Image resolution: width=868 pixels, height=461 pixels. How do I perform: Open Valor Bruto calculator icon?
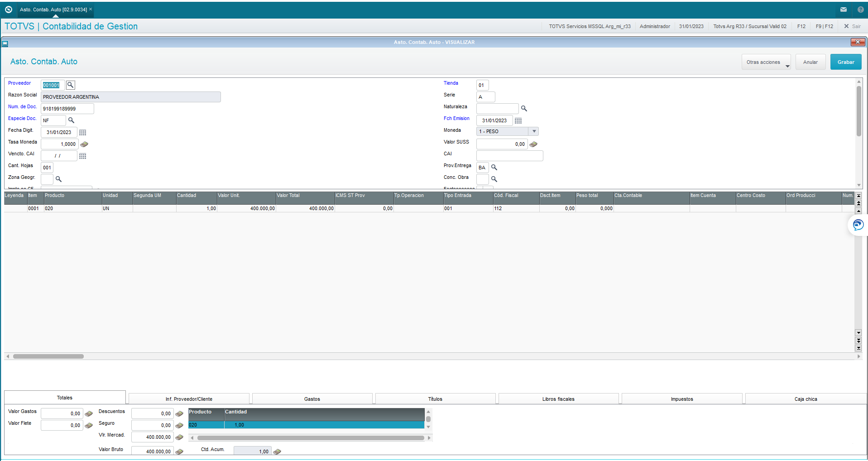tap(179, 451)
